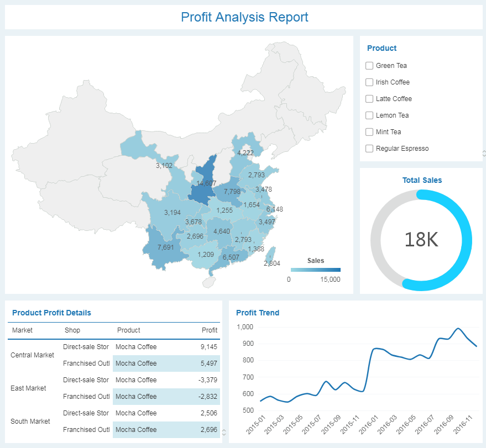Click the Market column header

[22, 330]
